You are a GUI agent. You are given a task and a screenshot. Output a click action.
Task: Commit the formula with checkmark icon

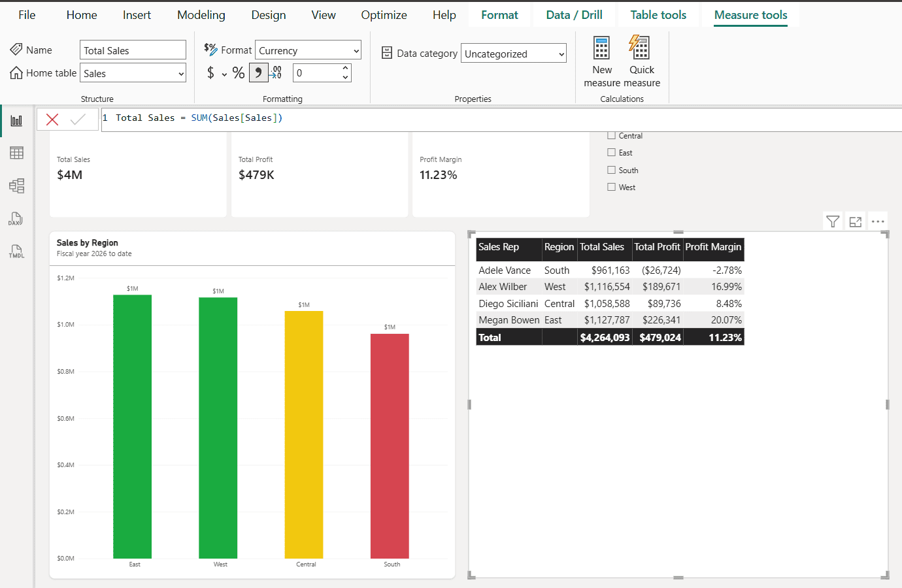pyautogui.click(x=78, y=120)
